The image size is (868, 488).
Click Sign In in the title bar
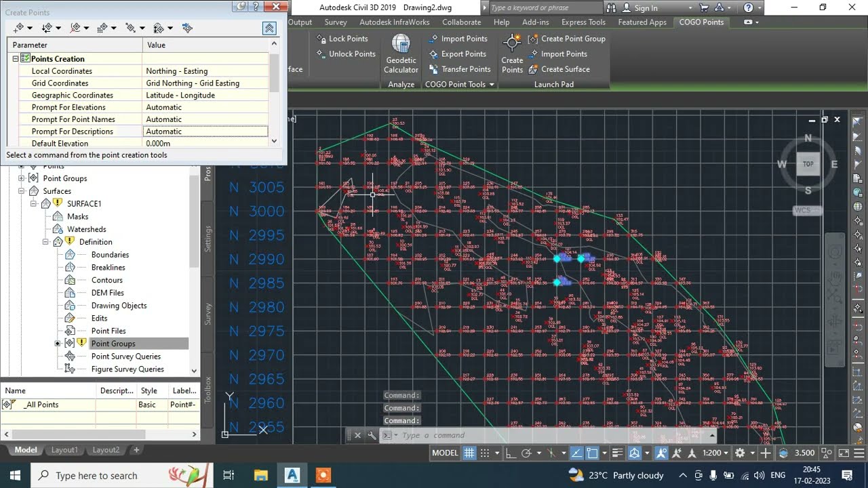(646, 7)
